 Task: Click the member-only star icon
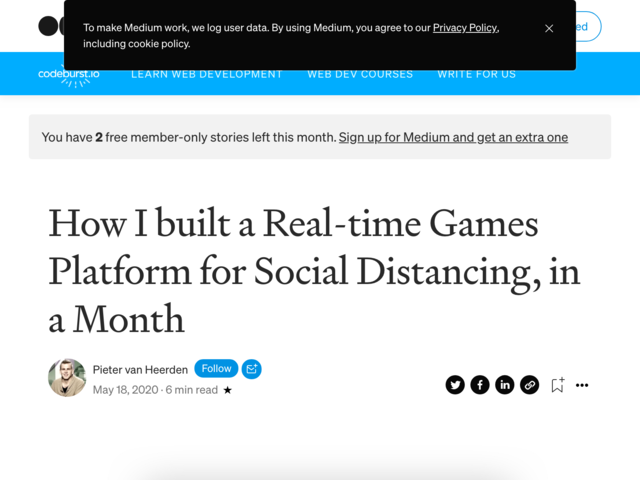(x=228, y=390)
